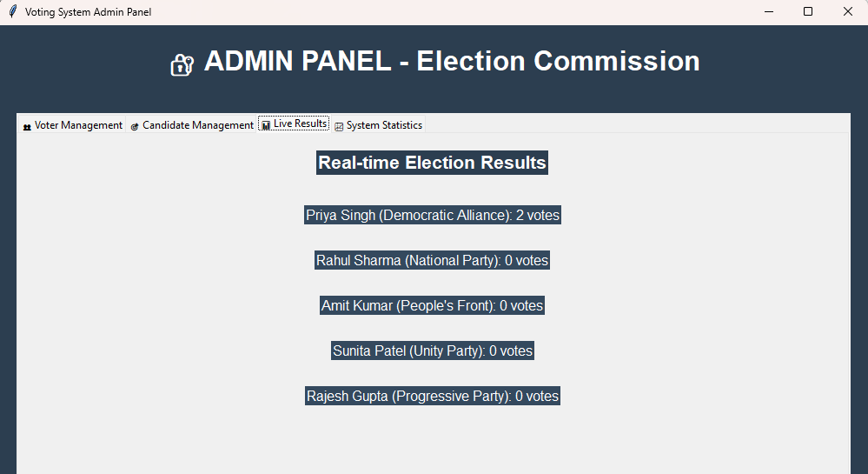This screenshot has height=474, width=868.
Task: Click the people icon on Voter Management tab
Action: pos(27,126)
